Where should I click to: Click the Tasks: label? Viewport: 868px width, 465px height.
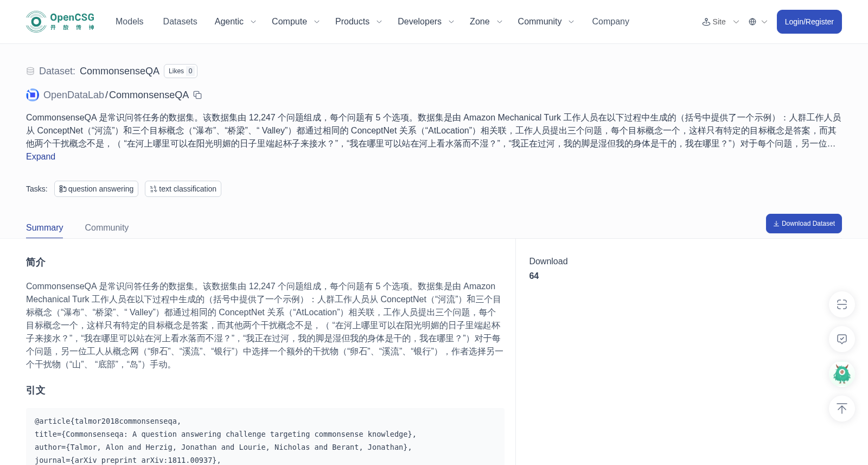37,189
